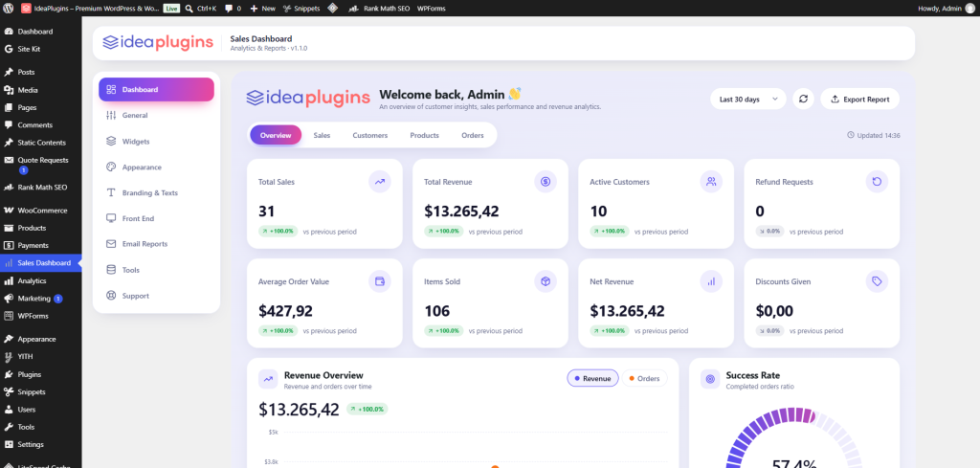Viewport: 980px width, 468px height.
Task: Open Email Reports section
Action: [156, 244]
